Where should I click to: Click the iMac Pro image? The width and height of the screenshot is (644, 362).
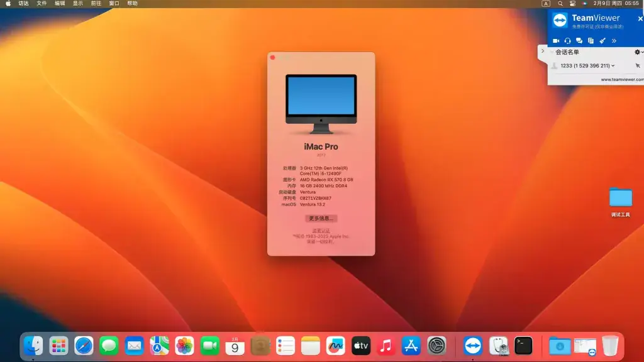click(x=321, y=104)
